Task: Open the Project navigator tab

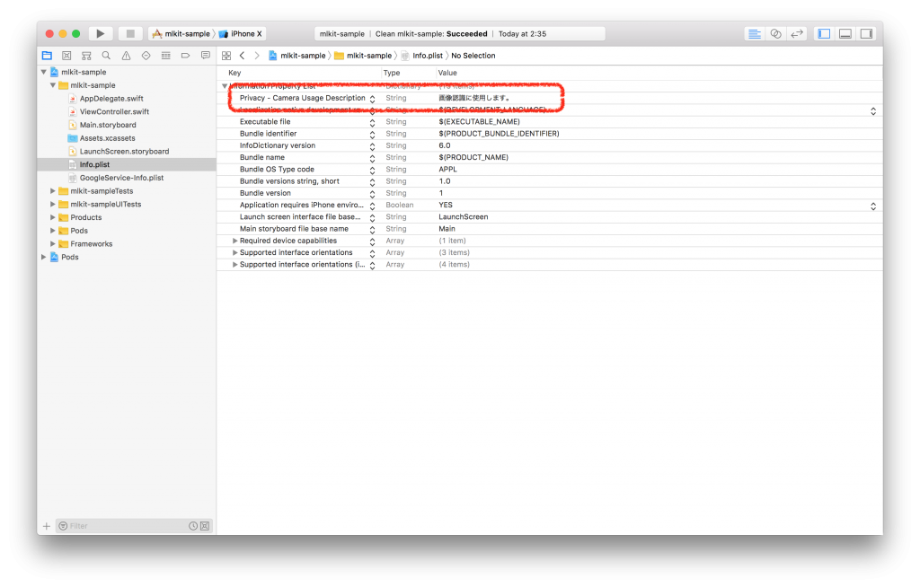Action: (x=47, y=56)
